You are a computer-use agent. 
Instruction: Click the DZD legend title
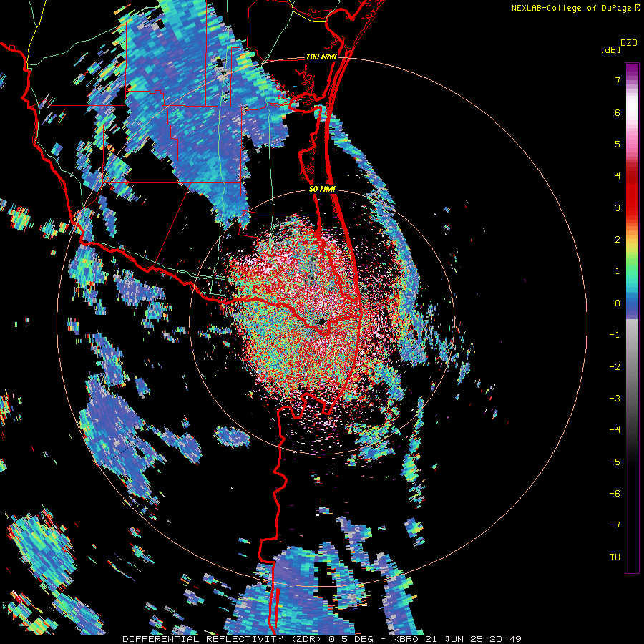click(x=629, y=43)
